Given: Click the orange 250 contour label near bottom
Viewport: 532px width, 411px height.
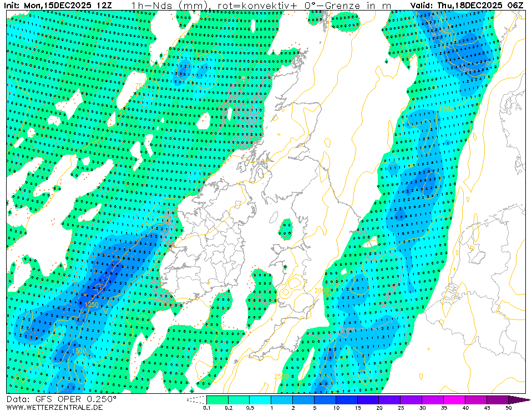Looking at the screenshot, I should [x=280, y=377].
